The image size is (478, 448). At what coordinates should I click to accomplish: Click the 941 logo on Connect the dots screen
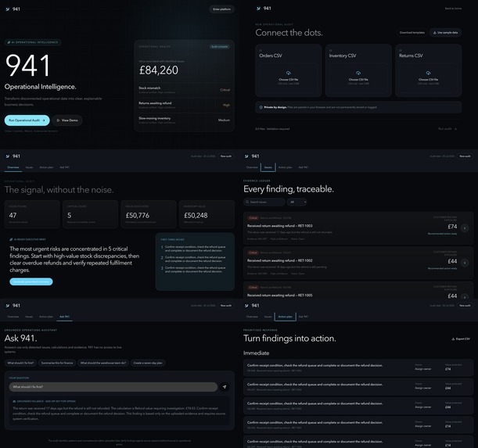tap(264, 9)
